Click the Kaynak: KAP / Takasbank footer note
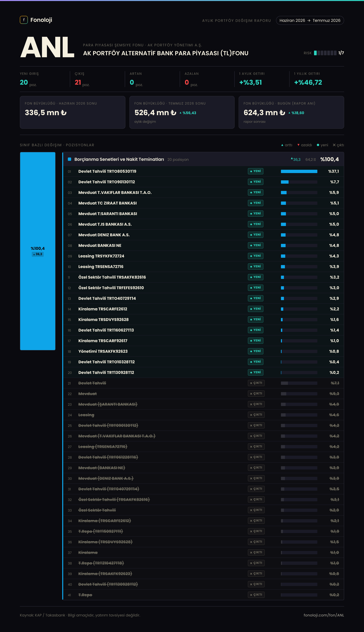 [x=80, y=615]
